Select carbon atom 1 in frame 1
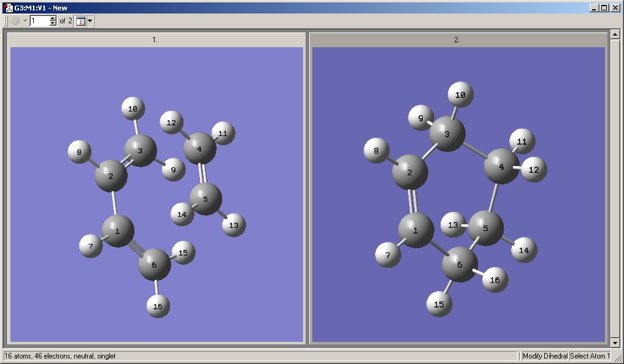Screen dimensions: 624x364 (117, 231)
